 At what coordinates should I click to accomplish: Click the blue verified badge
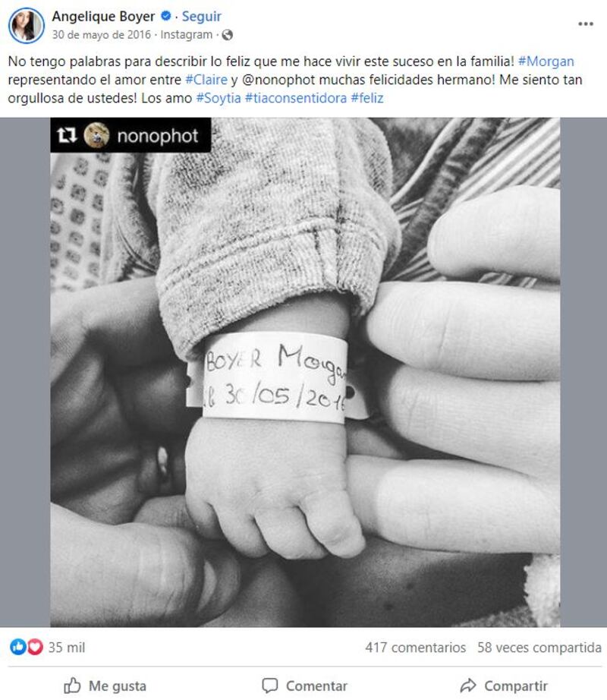tap(166, 16)
